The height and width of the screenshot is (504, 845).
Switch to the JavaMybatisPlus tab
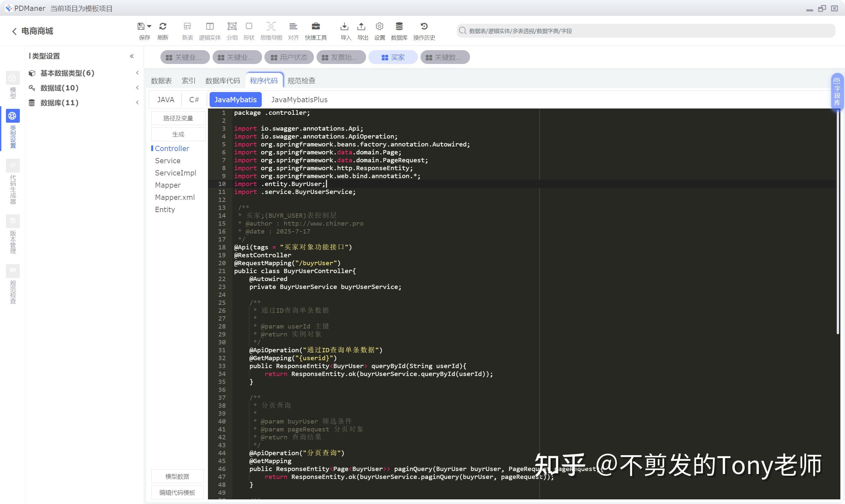299,100
